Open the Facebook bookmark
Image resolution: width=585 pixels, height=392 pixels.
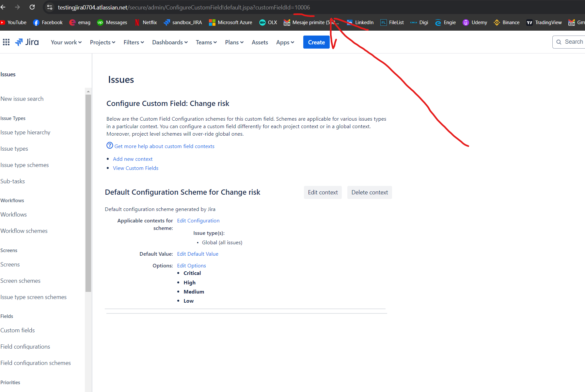click(x=48, y=23)
